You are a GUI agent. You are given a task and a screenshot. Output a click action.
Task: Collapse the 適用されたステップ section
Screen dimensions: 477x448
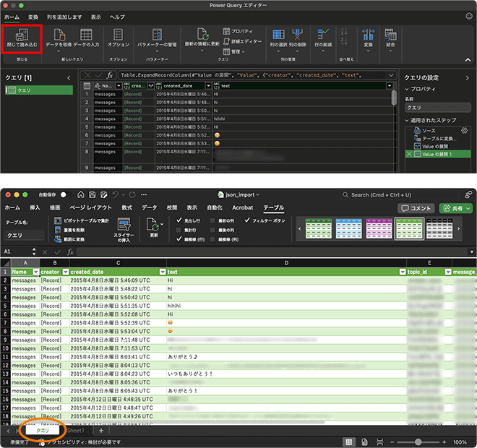click(407, 121)
